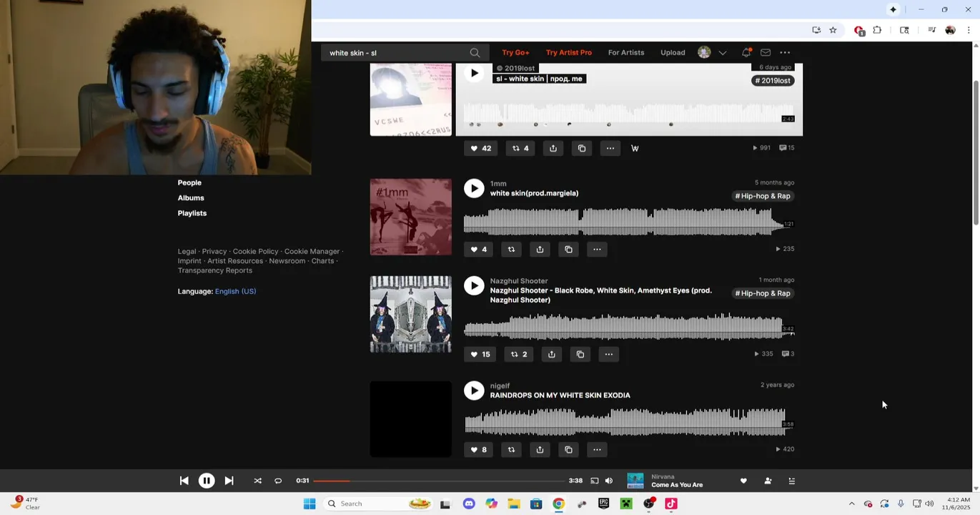Screen dimensions: 980x515
Task: Click the volume speaker icon
Action: pos(609,481)
